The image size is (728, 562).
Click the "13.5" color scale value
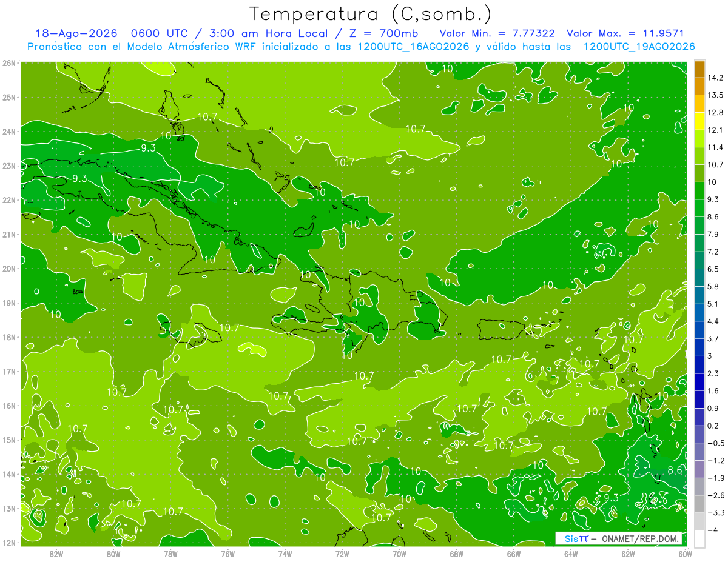(x=715, y=95)
